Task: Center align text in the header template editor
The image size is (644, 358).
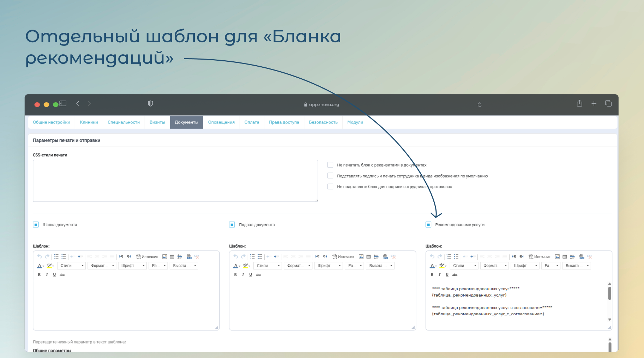Action: [x=97, y=257]
